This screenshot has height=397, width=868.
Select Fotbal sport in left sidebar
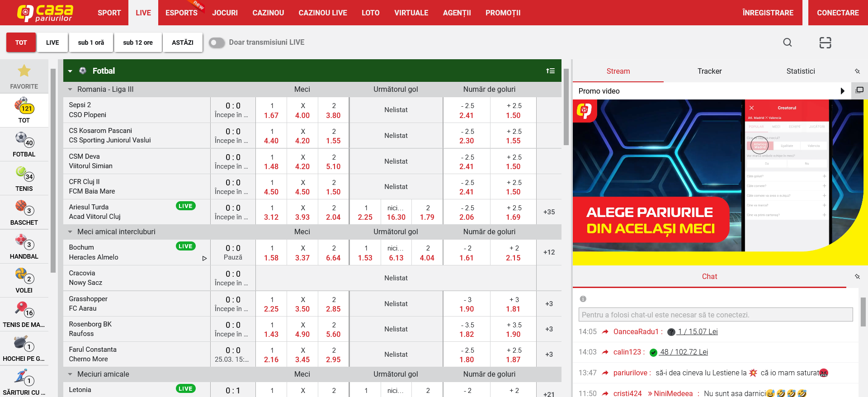[x=24, y=144]
